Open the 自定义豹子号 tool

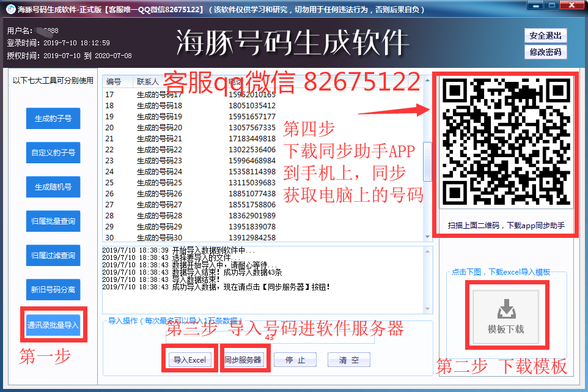point(53,153)
